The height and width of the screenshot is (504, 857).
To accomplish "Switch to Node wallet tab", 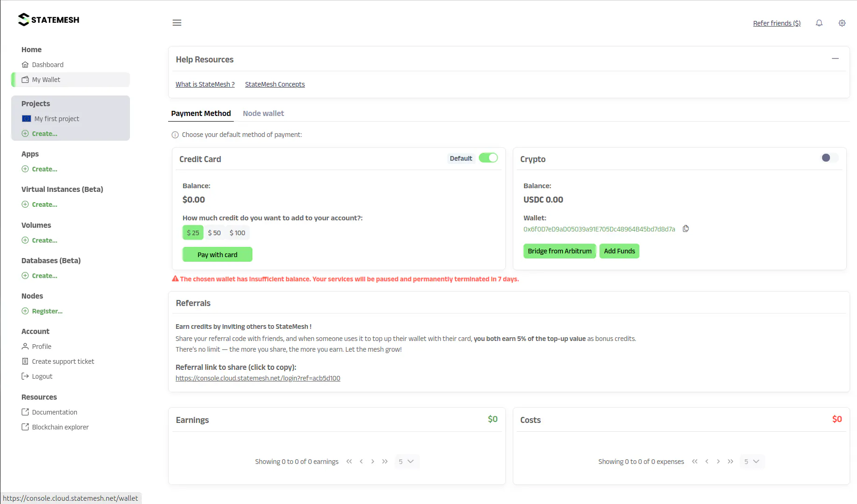I will tap(263, 113).
